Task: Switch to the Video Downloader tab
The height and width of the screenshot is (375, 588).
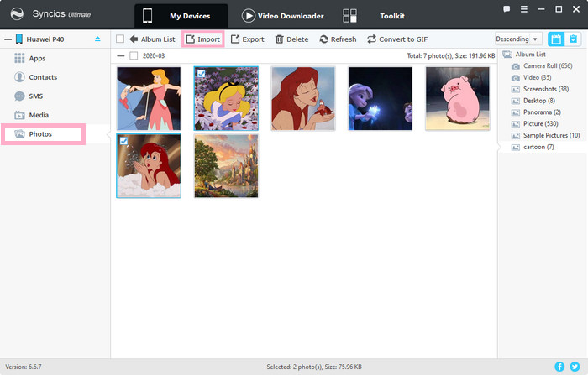Action: point(283,16)
